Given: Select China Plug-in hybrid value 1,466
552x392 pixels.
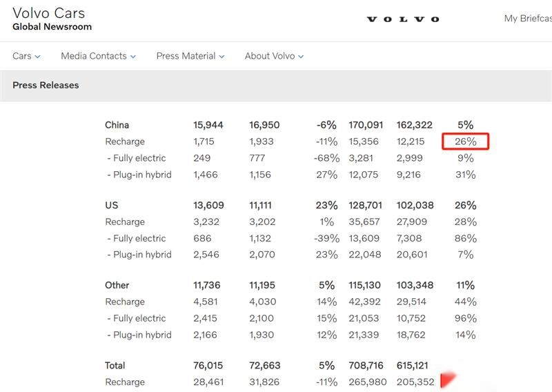Looking at the screenshot, I should 205,175.
